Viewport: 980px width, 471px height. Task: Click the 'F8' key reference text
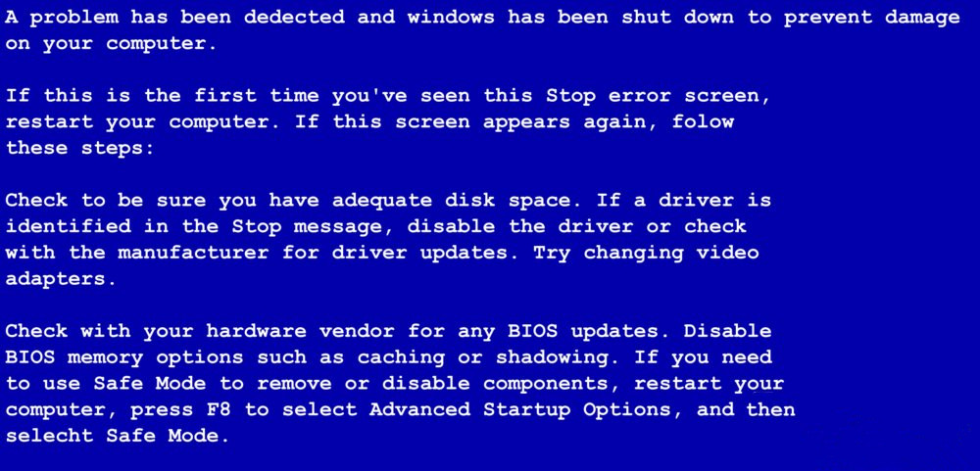point(220,409)
